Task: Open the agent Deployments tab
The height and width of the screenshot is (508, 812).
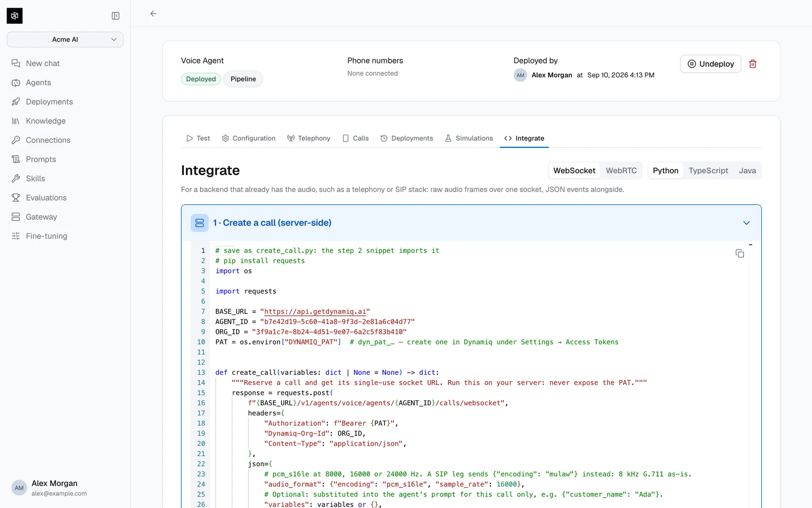Action: coord(407,138)
